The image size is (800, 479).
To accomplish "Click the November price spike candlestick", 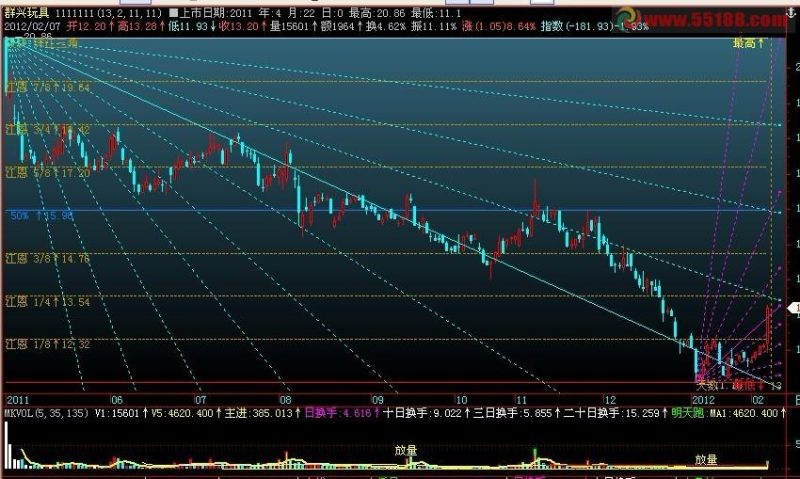I will (536, 199).
